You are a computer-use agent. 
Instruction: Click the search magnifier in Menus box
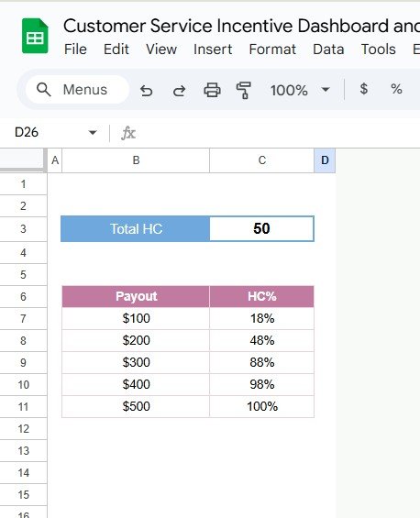(44, 90)
